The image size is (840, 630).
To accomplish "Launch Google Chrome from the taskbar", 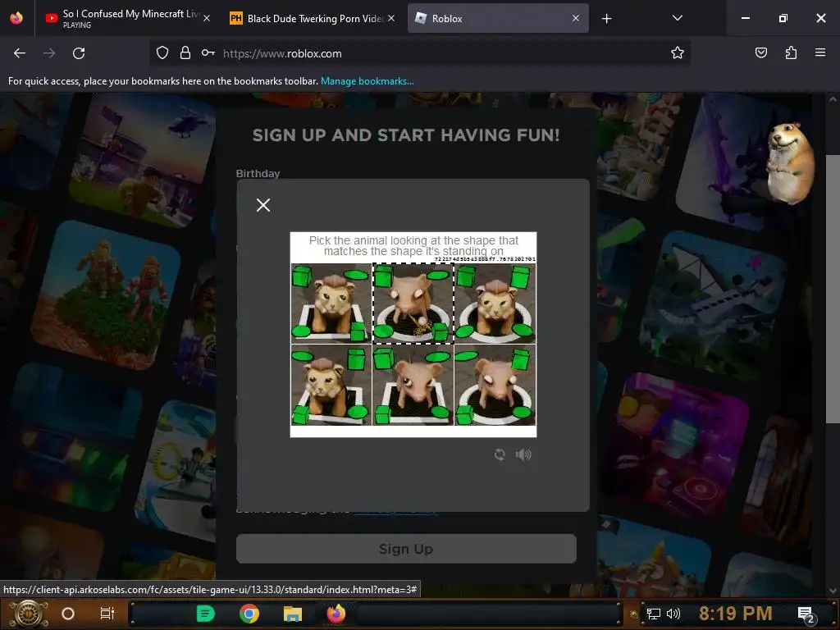I will point(249,614).
